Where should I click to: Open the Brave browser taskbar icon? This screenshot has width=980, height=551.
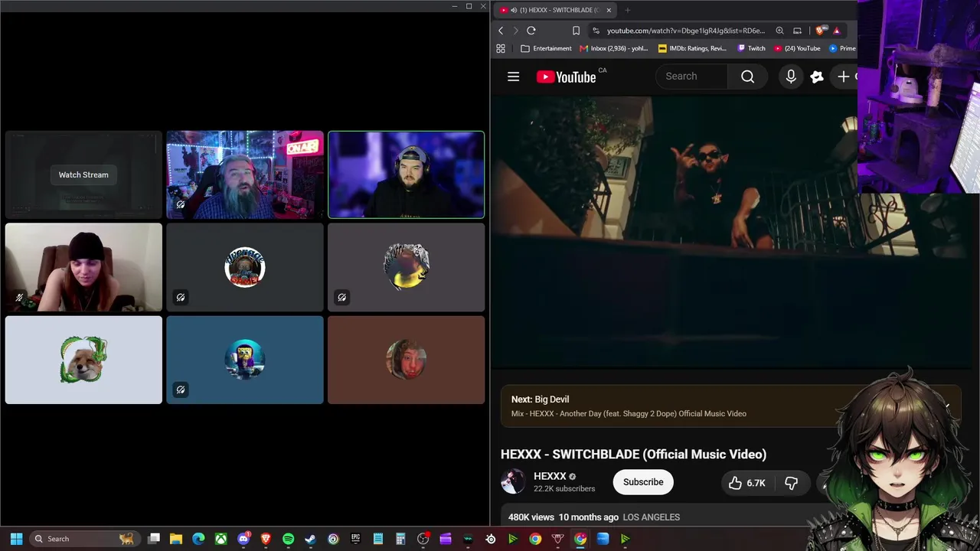(x=266, y=539)
